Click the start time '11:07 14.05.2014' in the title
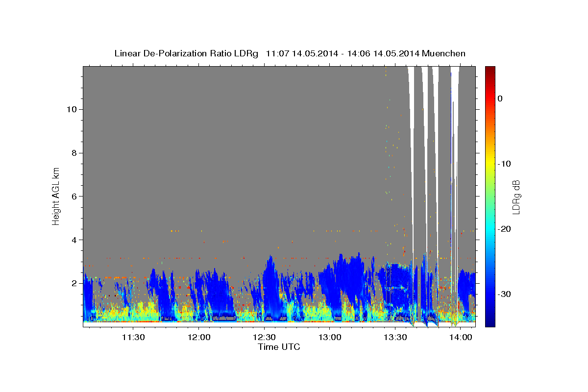This screenshot has height=392, width=588. (301, 53)
